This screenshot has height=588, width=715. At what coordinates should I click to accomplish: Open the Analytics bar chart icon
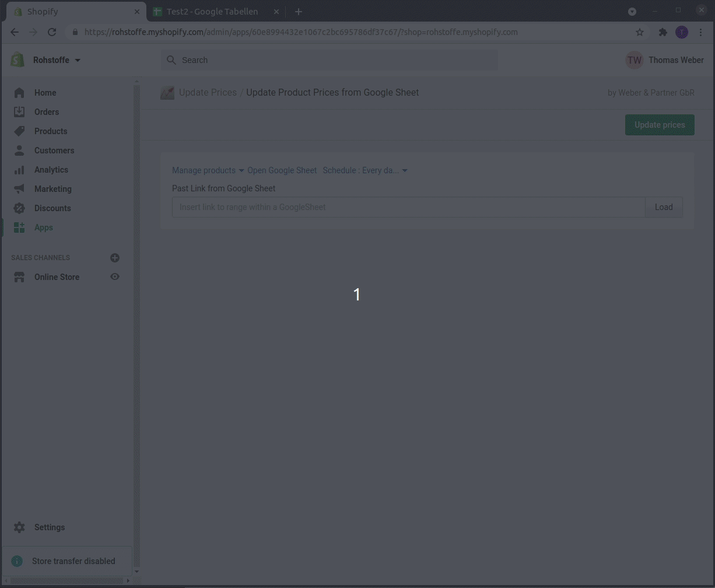19,170
